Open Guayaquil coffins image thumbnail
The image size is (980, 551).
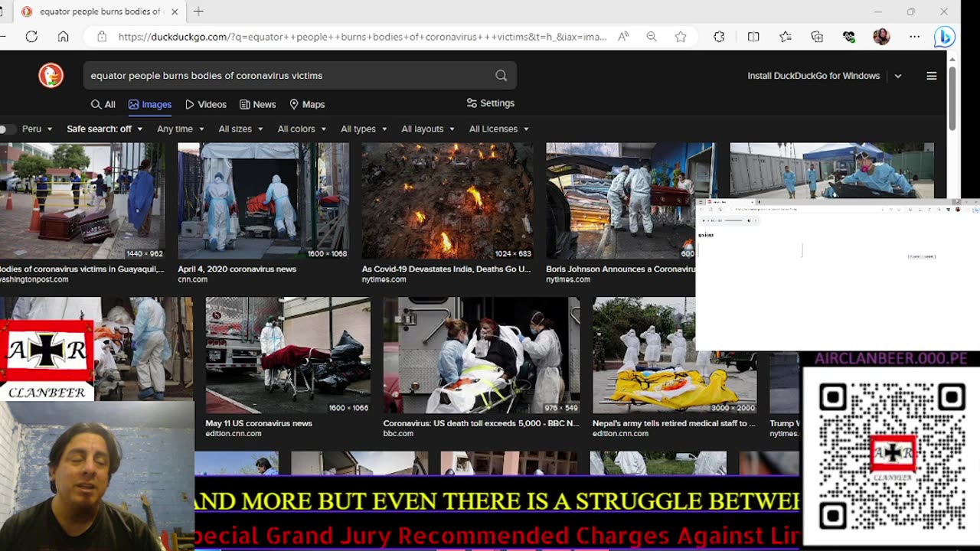point(82,201)
